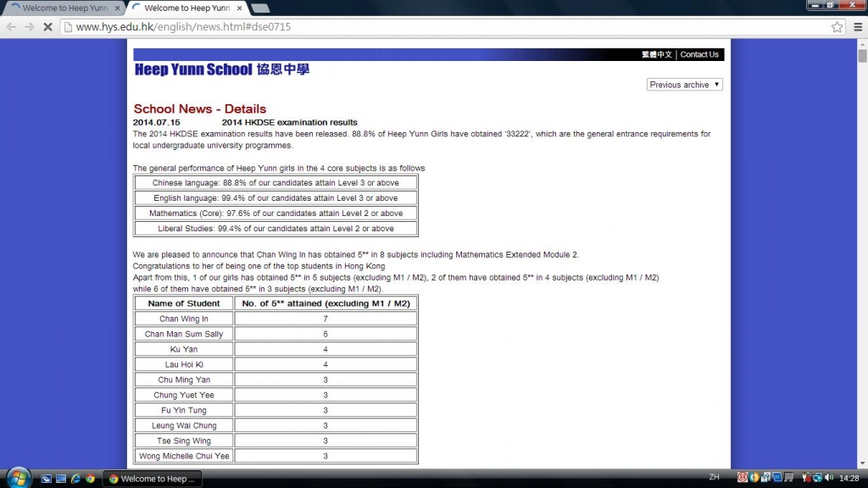Open the network connection tray icon

coord(816,478)
